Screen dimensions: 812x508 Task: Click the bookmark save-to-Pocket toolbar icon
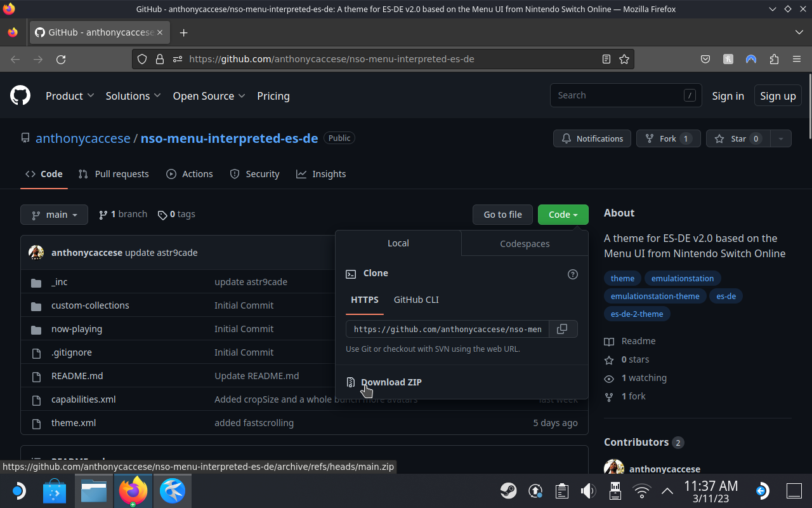[705, 59]
